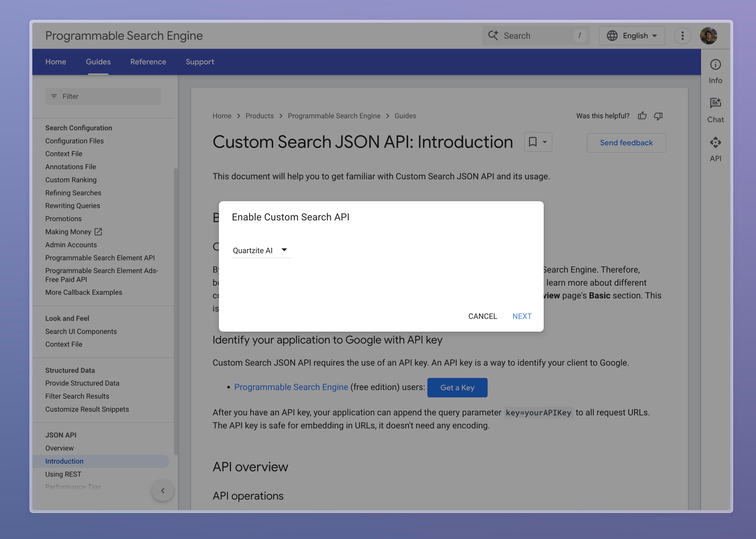This screenshot has width=756, height=539.
Task: Click the header Search field
Action: coord(536,35)
